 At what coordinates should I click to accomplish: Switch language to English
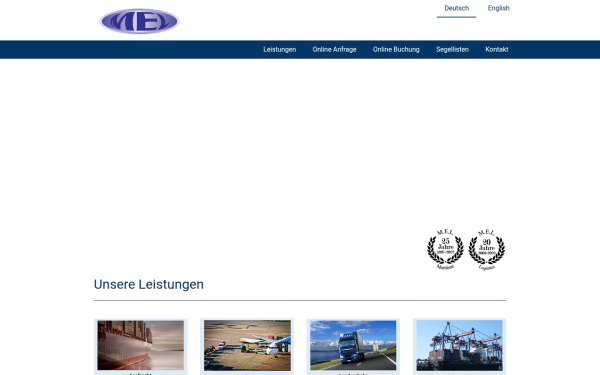tap(499, 8)
